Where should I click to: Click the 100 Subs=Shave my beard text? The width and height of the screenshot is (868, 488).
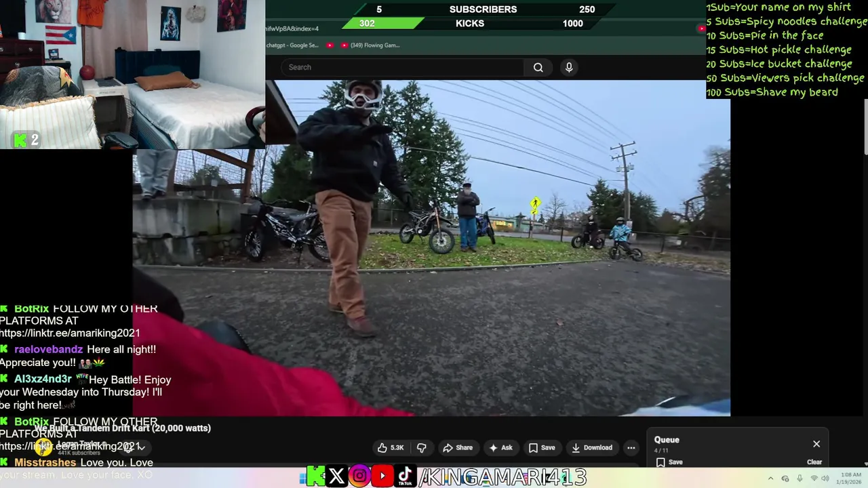(x=772, y=92)
